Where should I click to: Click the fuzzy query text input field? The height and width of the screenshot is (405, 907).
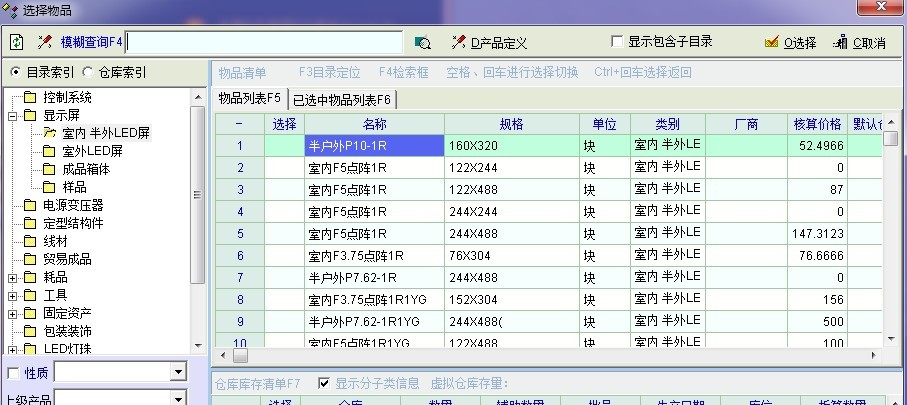tap(264, 42)
